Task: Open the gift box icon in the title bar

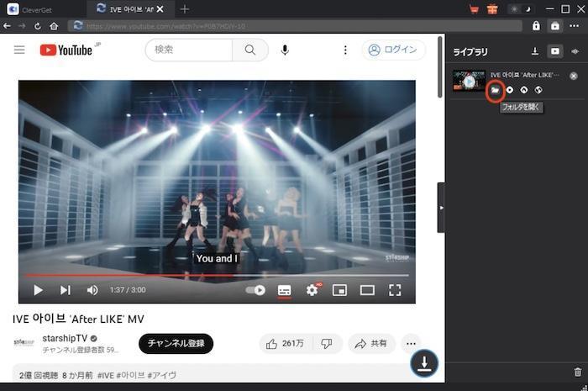Action: point(492,9)
